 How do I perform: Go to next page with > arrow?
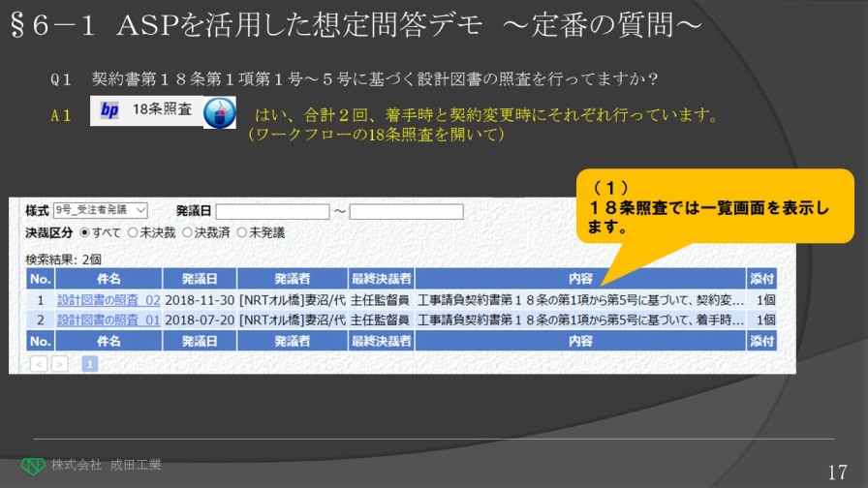point(59,364)
